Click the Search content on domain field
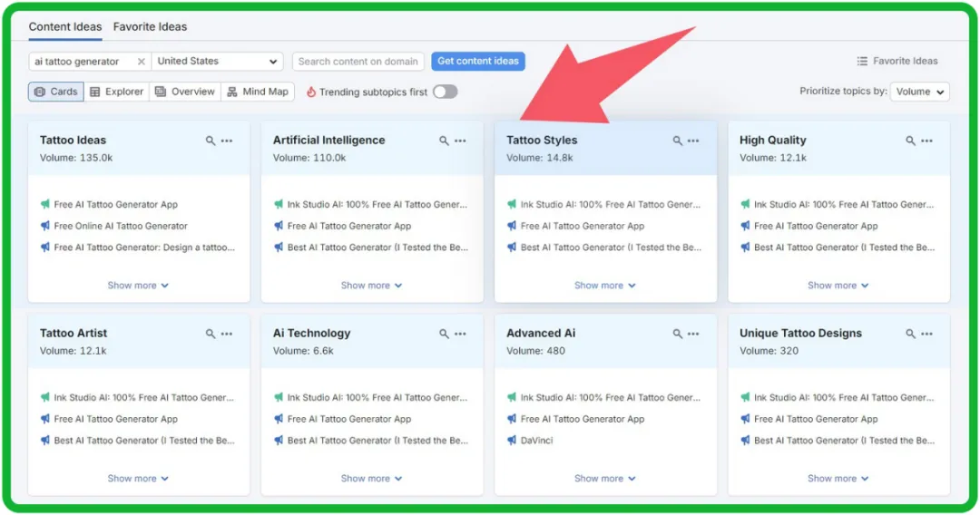 (x=358, y=62)
